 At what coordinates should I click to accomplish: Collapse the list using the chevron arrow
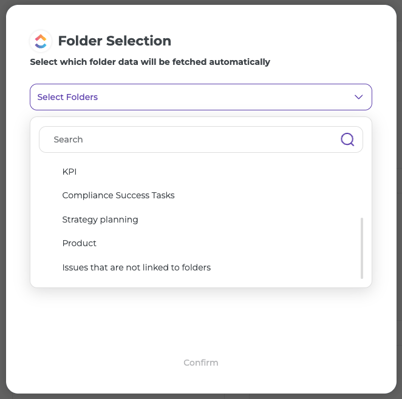pyautogui.click(x=359, y=97)
